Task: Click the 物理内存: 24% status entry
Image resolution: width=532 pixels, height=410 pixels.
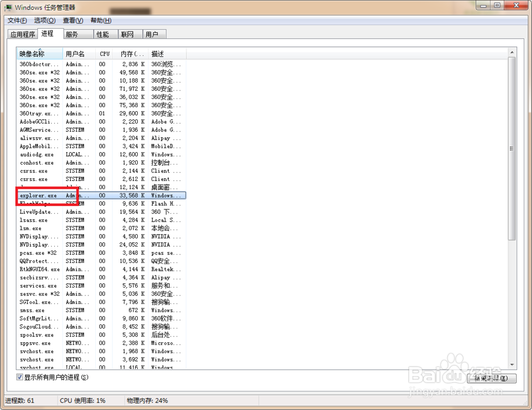Action: (x=147, y=400)
